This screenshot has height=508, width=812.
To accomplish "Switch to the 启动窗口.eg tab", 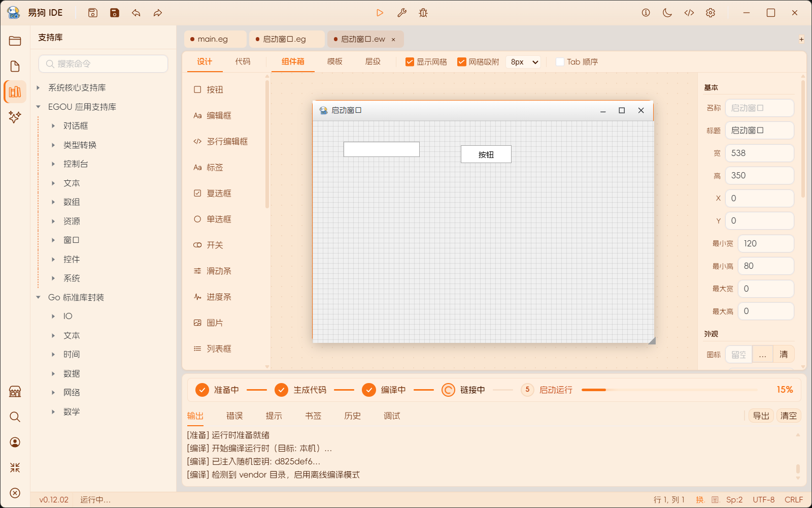I will (x=287, y=39).
